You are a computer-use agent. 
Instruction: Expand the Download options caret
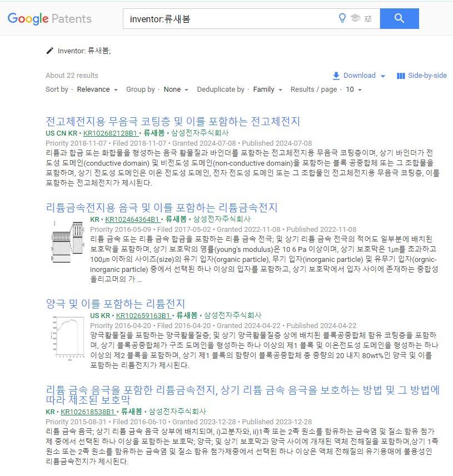pyautogui.click(x=383, y=76)
